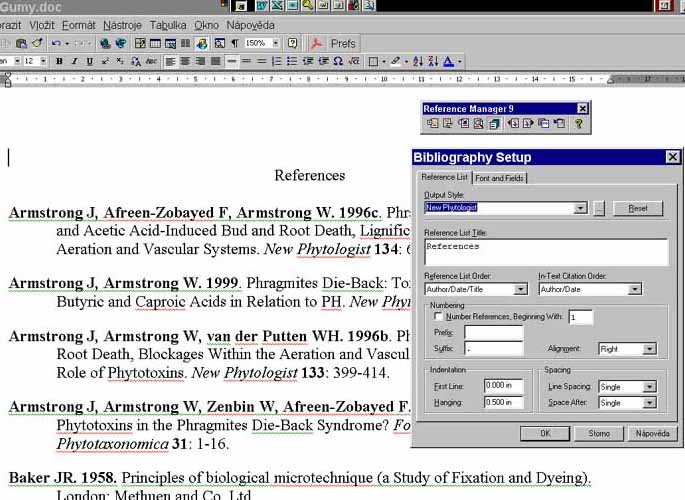Open the Okno menu
Image resolution: width=685 pixels, height=500 pixels.
[x=206, y=25]
